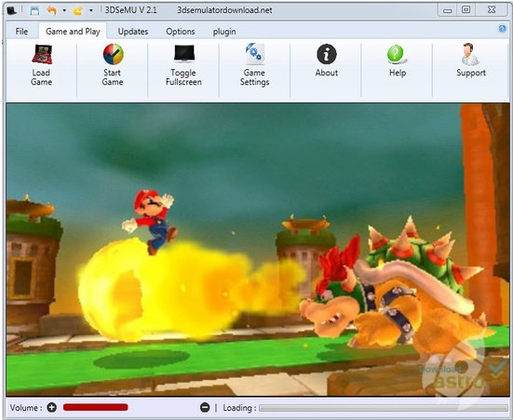513x420 pixels.
Task: Open Game Settings gear icon
Action: [x=254, y=54]
